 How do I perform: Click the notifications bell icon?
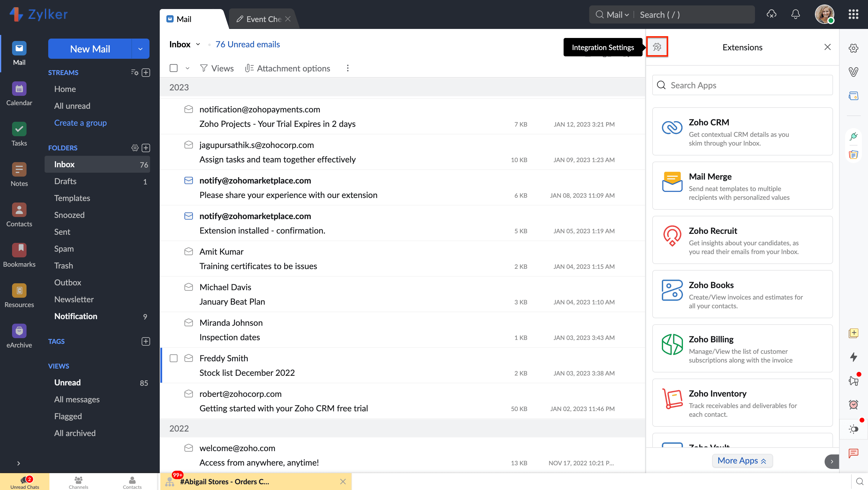pos(795,14)
